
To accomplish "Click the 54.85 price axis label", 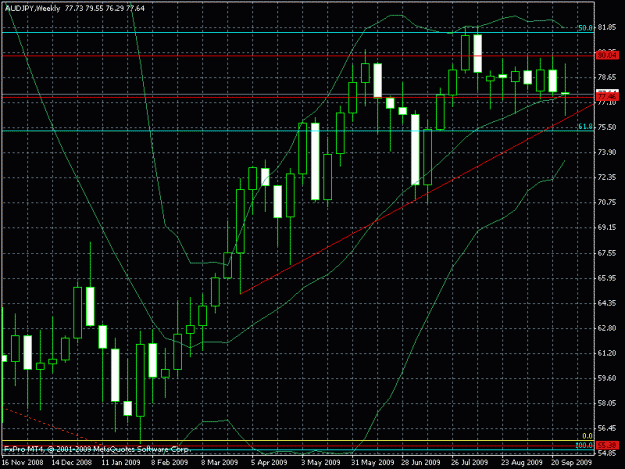I will pos(607,453).
